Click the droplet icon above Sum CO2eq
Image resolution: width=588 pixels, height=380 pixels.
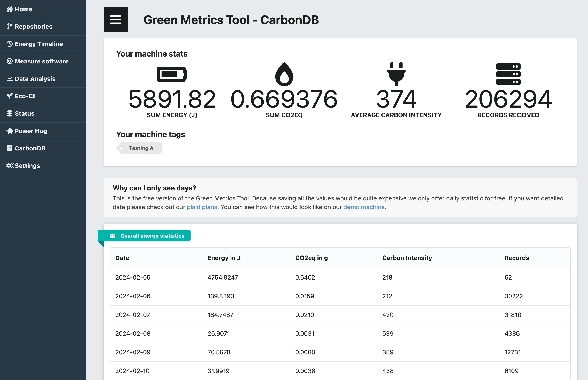point(284,74)
